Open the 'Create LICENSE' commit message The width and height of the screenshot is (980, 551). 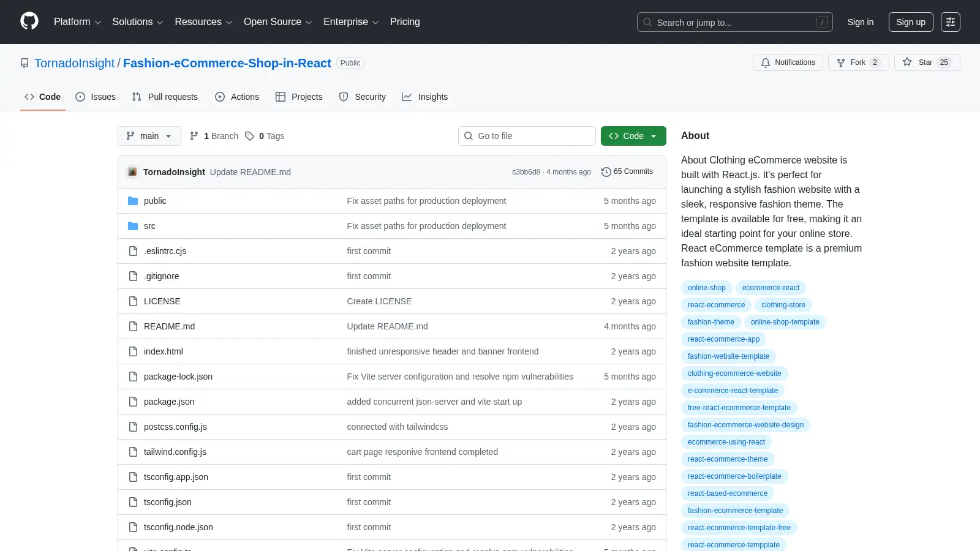coord(379,301)
